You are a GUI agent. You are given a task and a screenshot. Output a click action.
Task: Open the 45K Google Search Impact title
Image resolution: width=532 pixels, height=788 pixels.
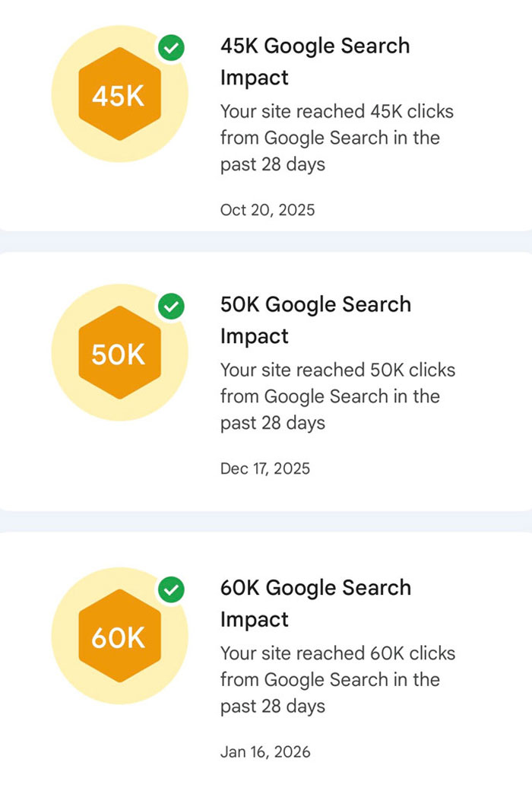(x=315, y=62)
